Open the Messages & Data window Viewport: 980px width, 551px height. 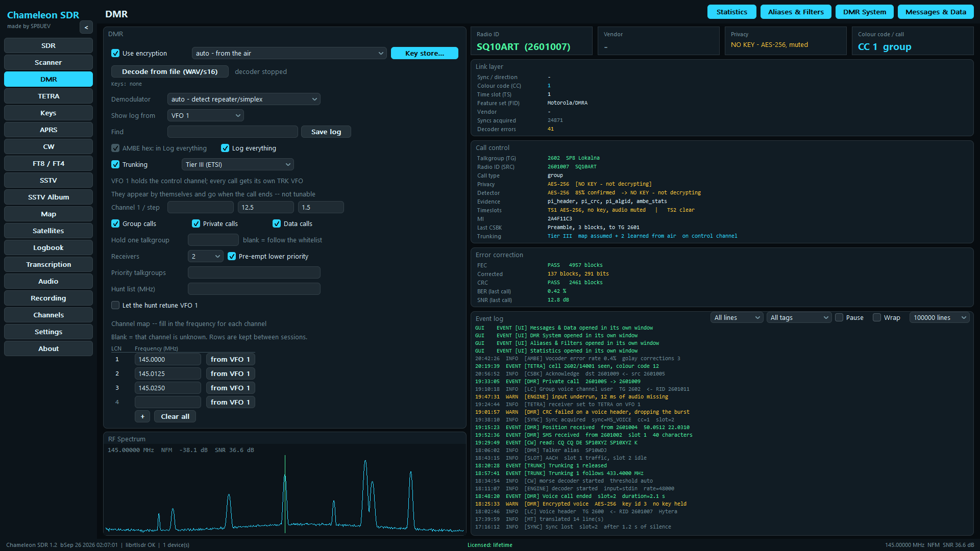coord(936,12)
